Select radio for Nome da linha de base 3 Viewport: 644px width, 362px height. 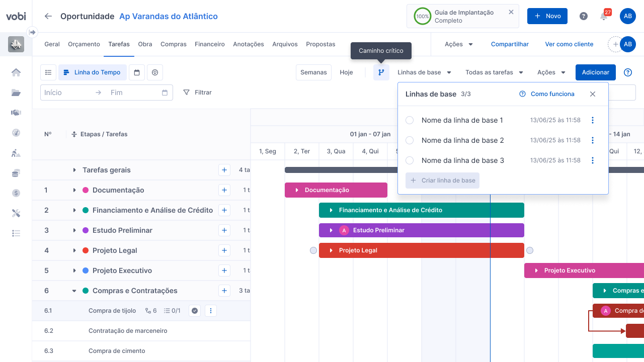tap(410, 160)
